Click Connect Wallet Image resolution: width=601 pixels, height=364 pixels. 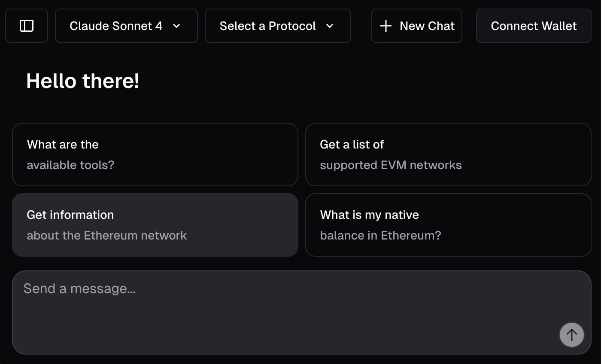[533, 26]
